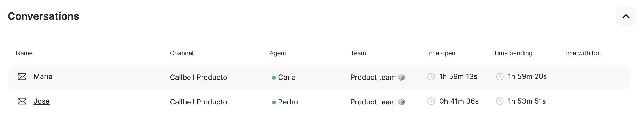Click the Agent column header

[x=278, y=53]
